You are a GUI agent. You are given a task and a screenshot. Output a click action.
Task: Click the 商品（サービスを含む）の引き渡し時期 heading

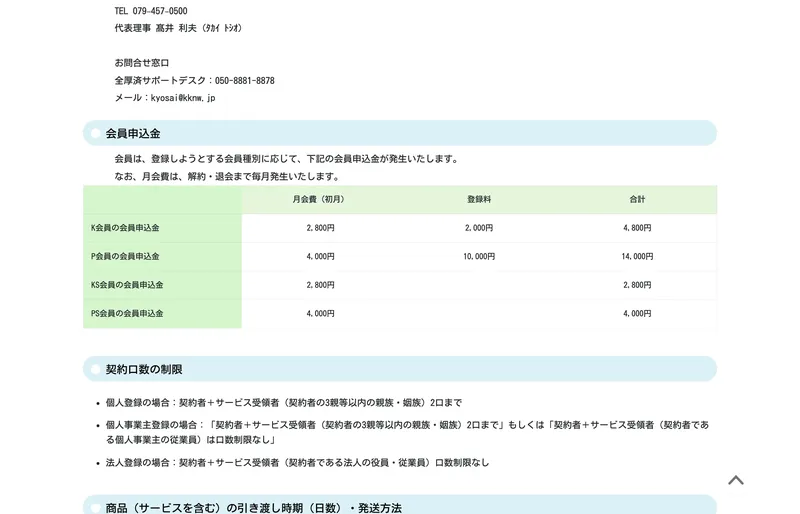point(254,507)
